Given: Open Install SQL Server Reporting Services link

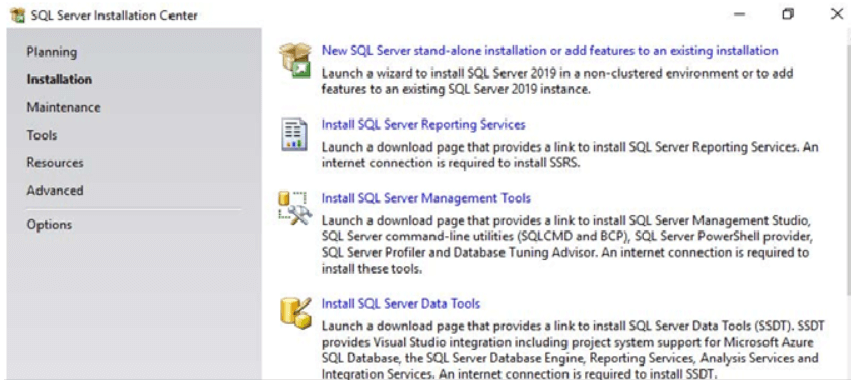Looking at the screenshot, I should click(423, 125).
